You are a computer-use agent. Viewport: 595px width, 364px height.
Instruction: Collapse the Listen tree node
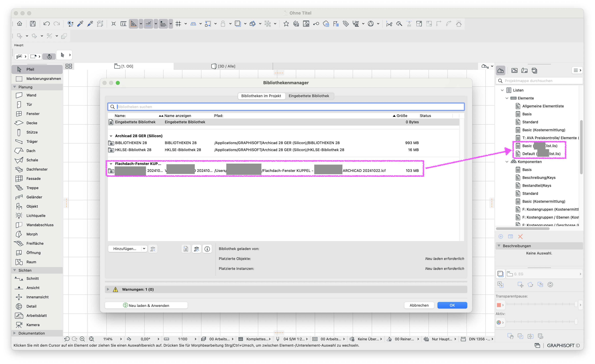(x=502, y=90)
